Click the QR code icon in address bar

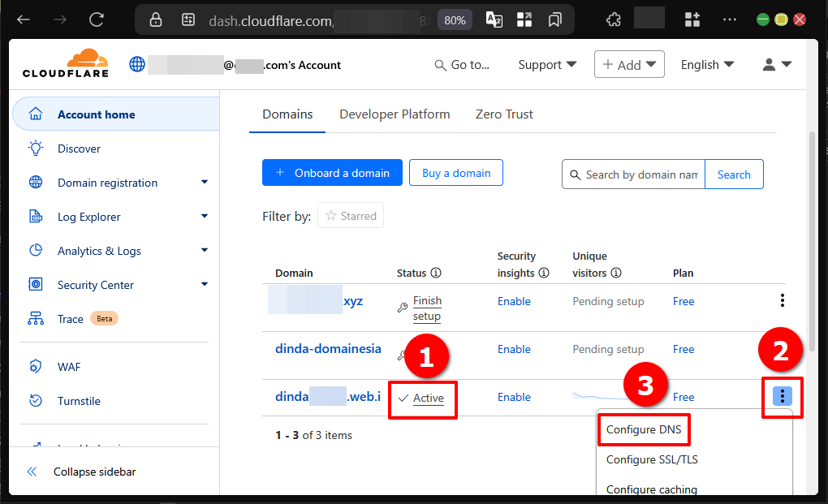[x=524, y=20]
